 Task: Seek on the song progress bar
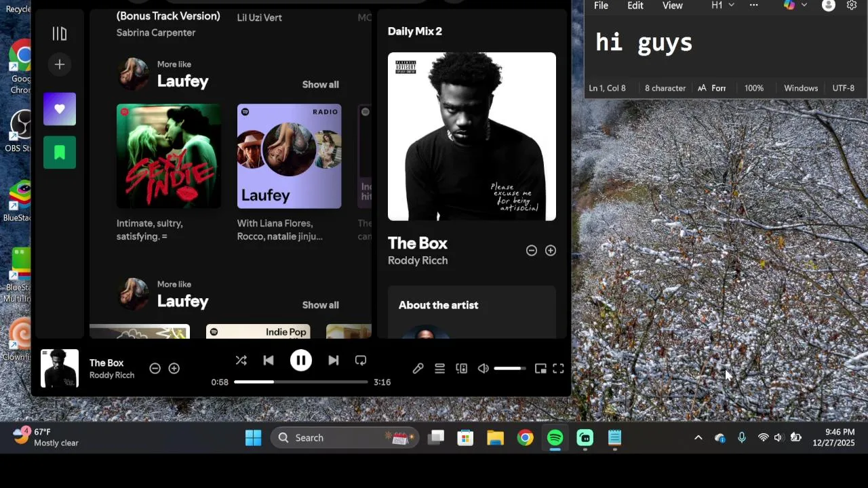301,382
